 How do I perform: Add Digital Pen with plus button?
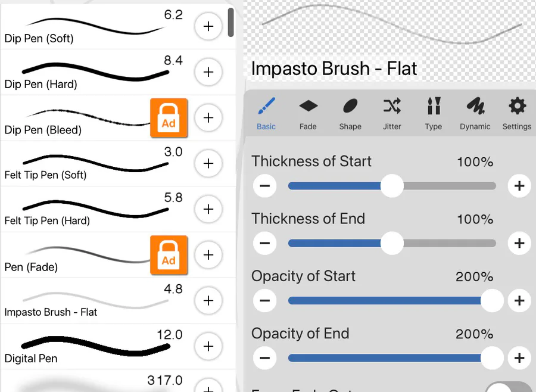[208, 346]
